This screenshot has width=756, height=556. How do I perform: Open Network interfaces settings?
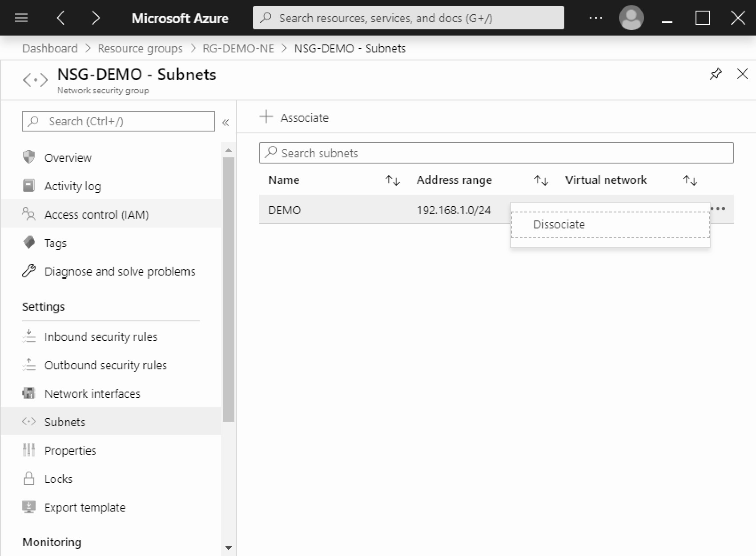[x=92, y=393]
